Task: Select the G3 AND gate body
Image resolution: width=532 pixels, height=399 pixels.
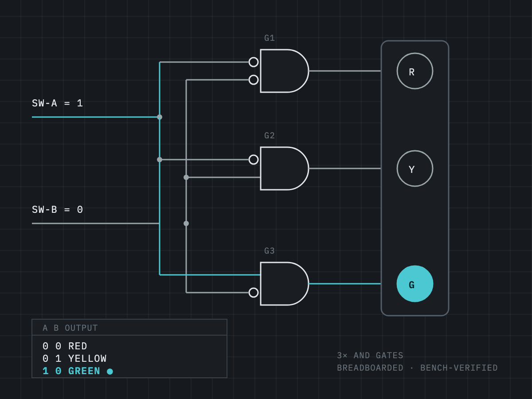Action: tap(284, 284)
